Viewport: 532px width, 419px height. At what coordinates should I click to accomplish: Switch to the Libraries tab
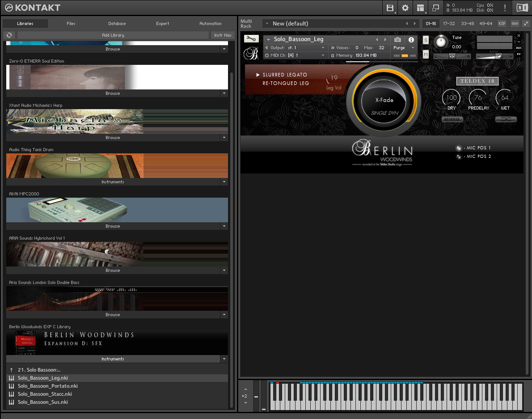[25, 23]
